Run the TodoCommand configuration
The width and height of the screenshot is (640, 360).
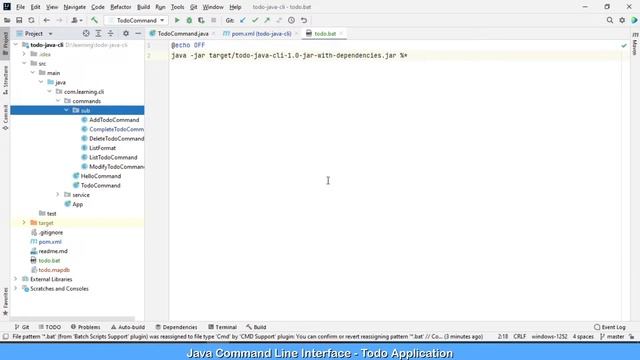point(177,20)
